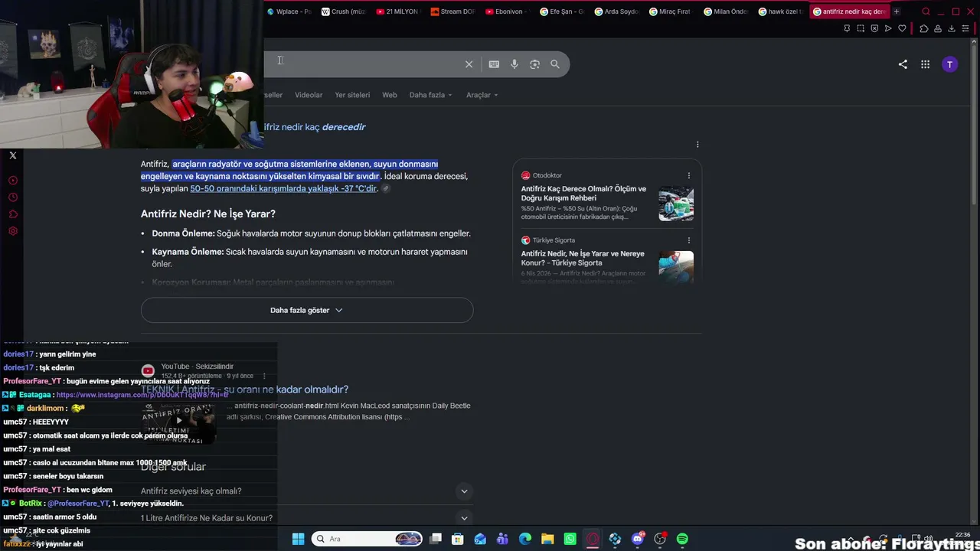980x551 pixels.
Task: Open the Otodoktor result options menu
Action: [688, 175]
